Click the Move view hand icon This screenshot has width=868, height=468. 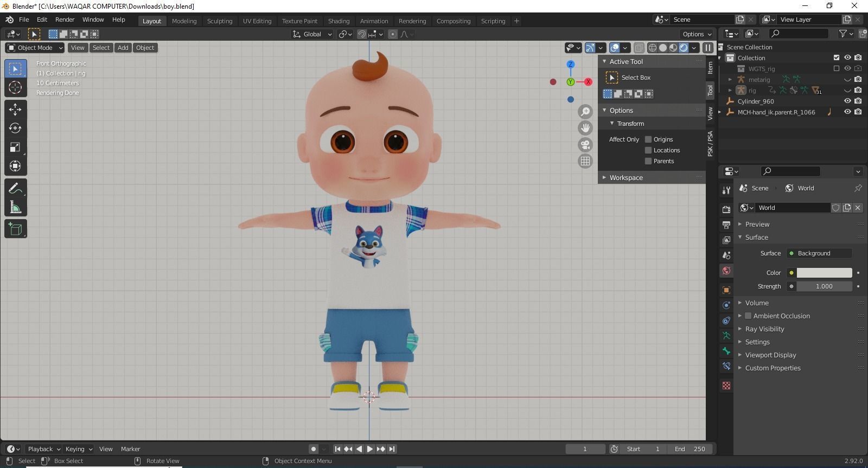585,128
